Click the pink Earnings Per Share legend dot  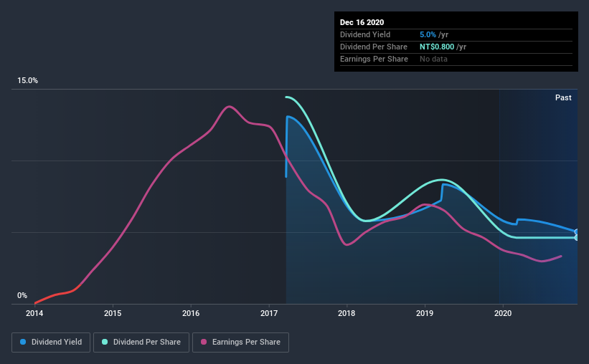[204, 342]
